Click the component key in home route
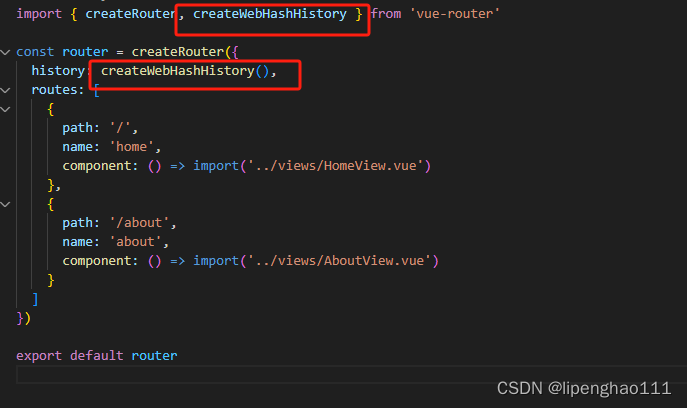The image size is (687, 408). point(96,166)
